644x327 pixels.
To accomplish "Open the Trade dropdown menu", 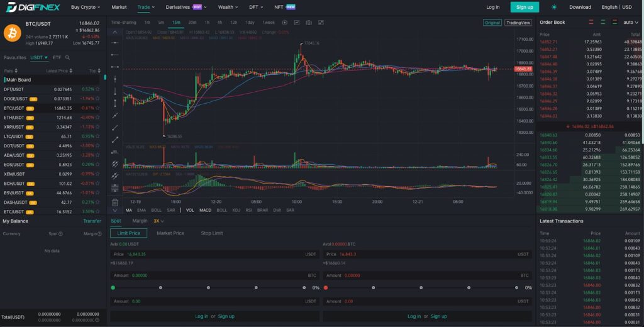I will pyautogui.click(x=146, y=7).
